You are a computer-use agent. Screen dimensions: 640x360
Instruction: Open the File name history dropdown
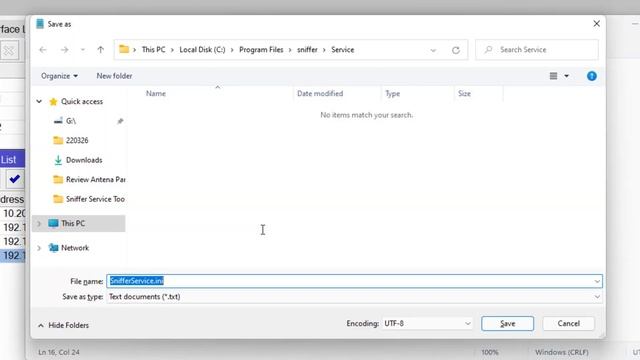[x=597, y=281]
